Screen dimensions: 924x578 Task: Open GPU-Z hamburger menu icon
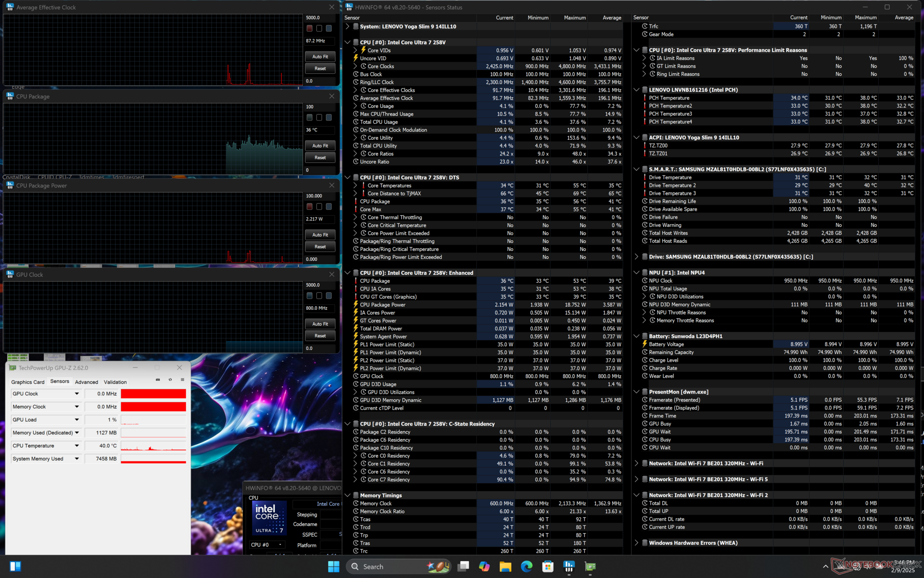click(182, 380)
